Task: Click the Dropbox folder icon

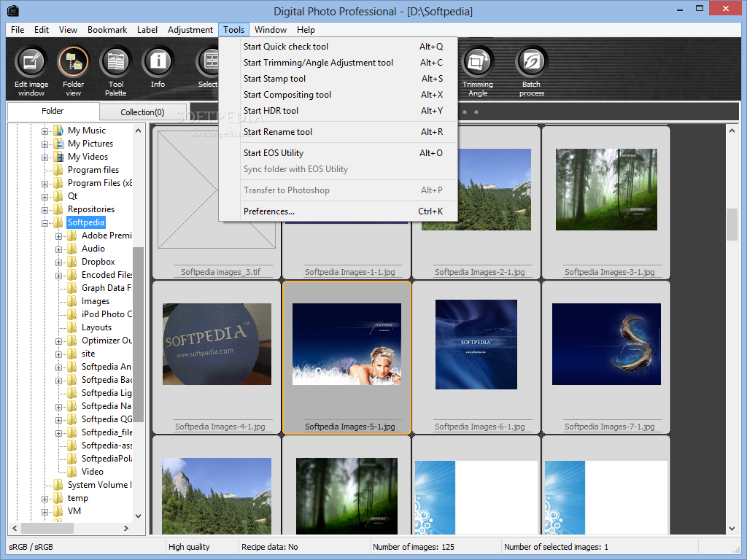Action: click(72, 262)
